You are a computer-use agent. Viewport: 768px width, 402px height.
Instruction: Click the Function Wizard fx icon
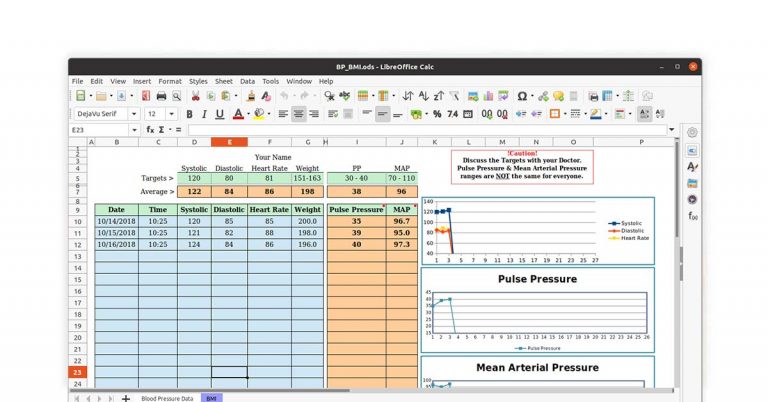click(150, 130)
